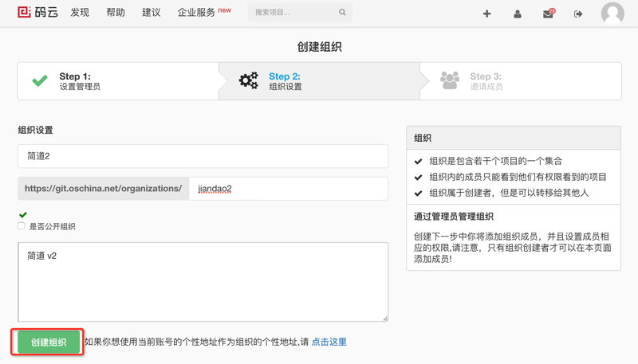
Task: Click the 码云 logo icon
Action: pos(25,13)
